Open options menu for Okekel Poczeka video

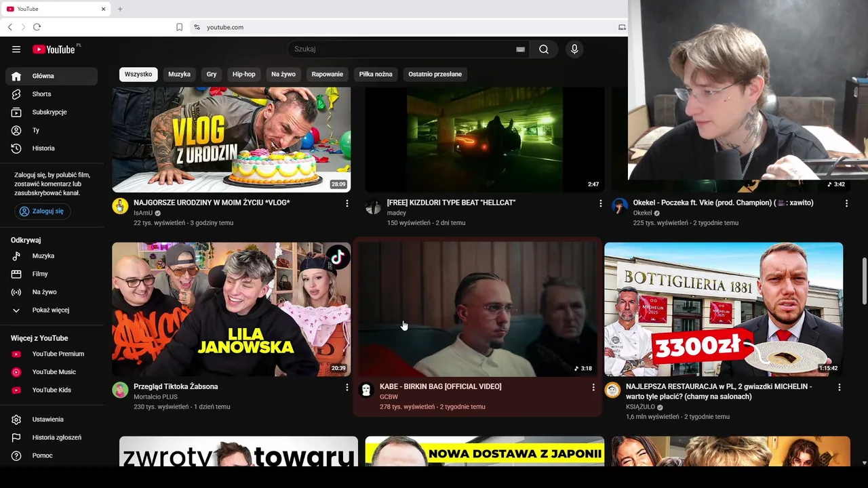tap(846, 203)
